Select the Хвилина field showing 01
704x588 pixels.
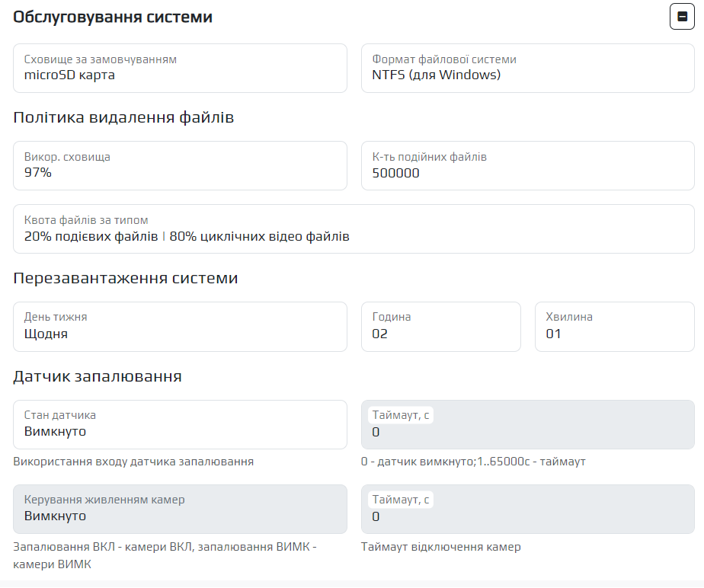(614, 327)
